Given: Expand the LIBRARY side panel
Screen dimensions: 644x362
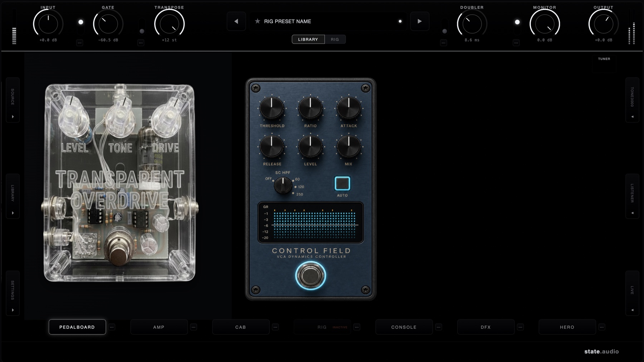Looking at the screenshot, I should 13,196.
